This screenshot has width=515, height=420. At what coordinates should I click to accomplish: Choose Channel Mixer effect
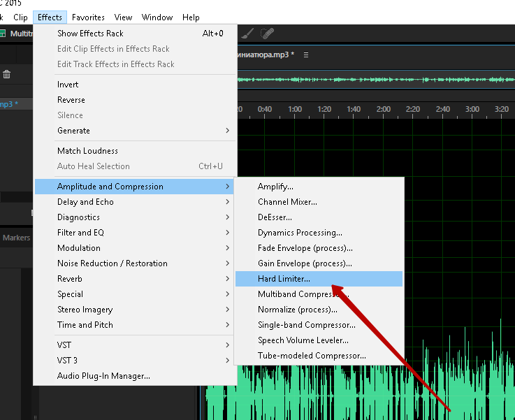click(x=319, y=202)
